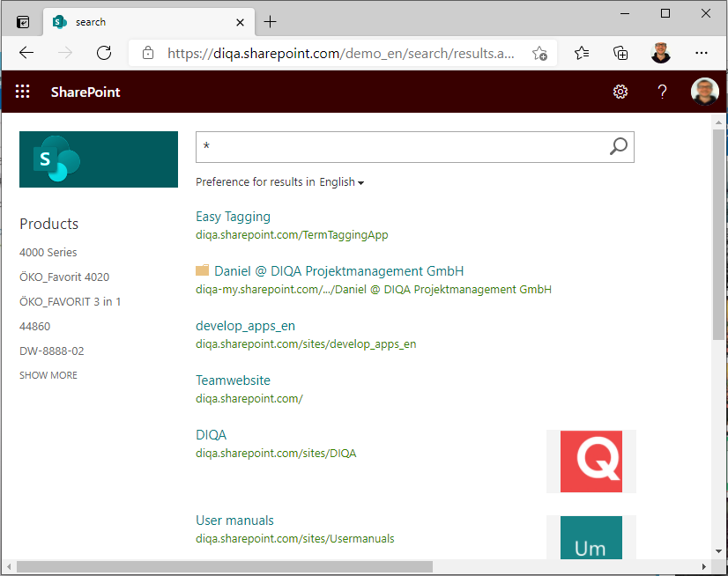
Task: Click the SharePoint help question mark
Action: 663,92
